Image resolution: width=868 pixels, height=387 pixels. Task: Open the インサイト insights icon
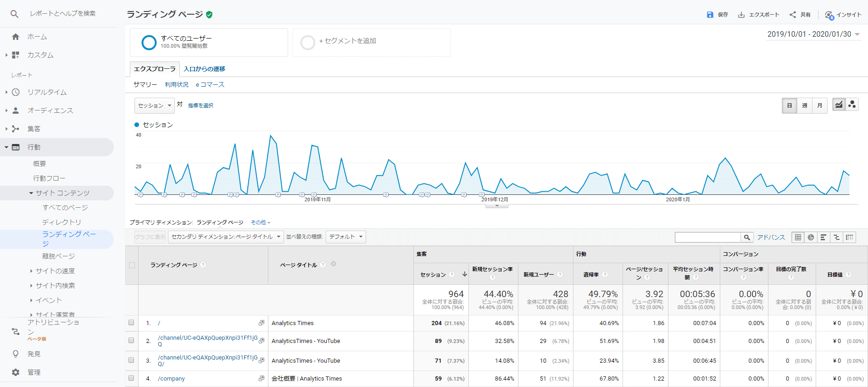[x=829, y=15]
